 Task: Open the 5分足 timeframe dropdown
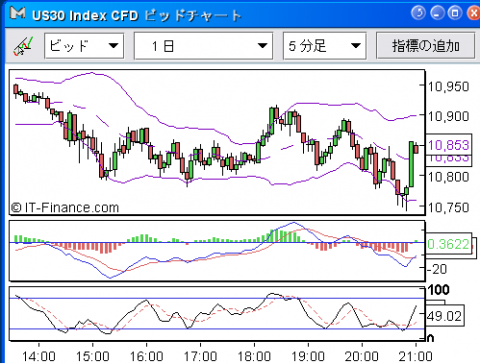[325, 46]
